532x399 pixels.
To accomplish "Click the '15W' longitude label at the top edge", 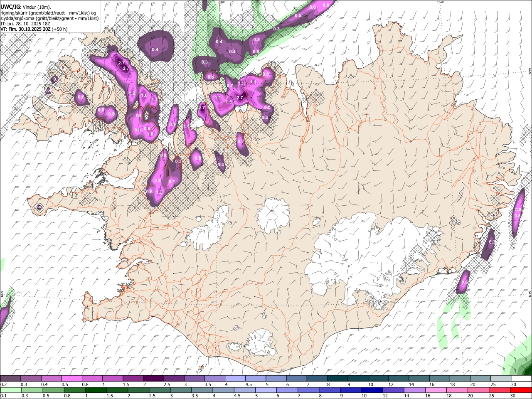I will (x=440, y=2).
